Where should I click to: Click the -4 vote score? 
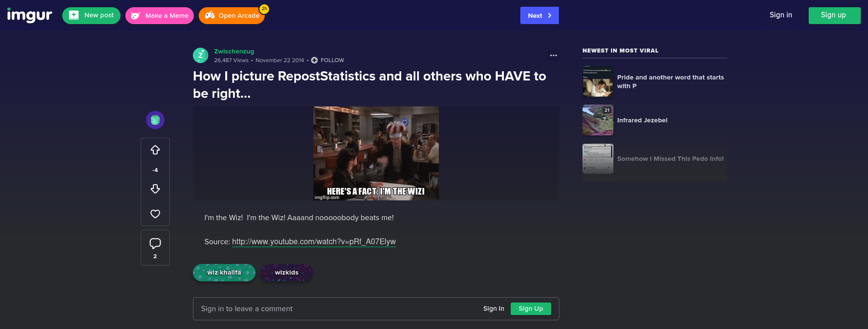tap(155, 170)
